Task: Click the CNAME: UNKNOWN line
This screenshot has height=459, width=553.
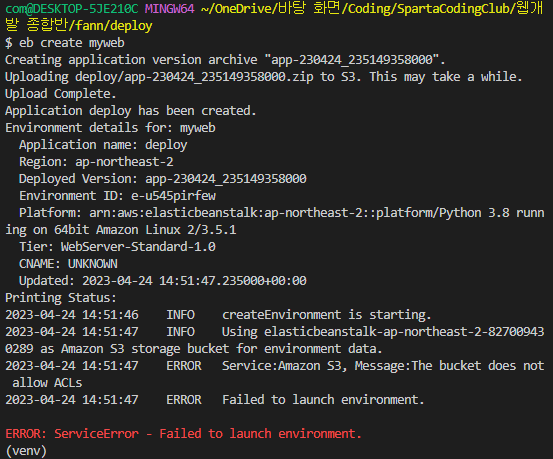Action: (x=68, y=264)
